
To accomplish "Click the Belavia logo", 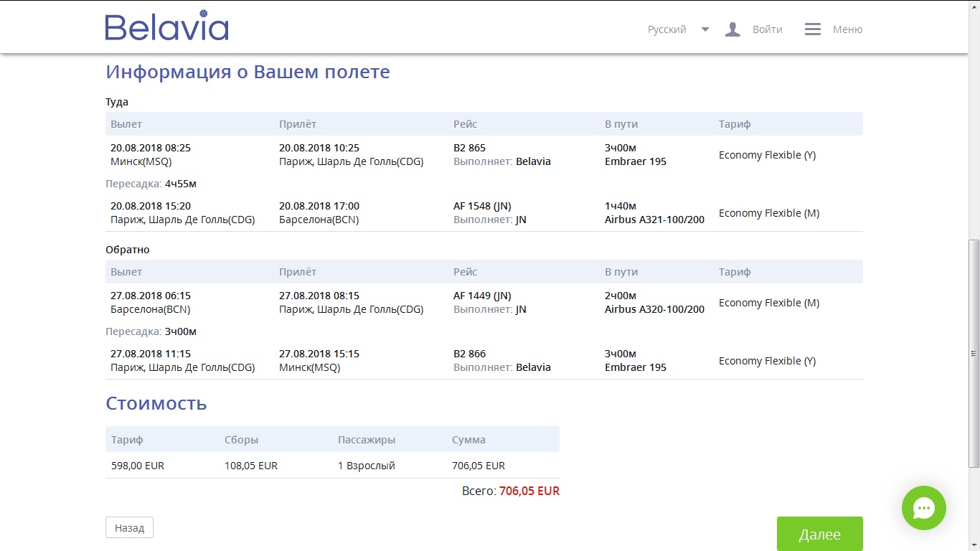I will [x=166, y=26].
